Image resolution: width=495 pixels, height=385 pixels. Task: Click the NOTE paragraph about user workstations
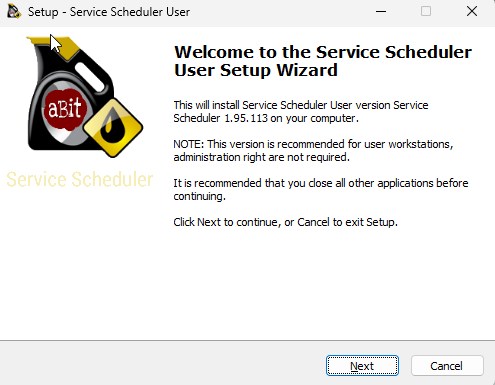313,151
